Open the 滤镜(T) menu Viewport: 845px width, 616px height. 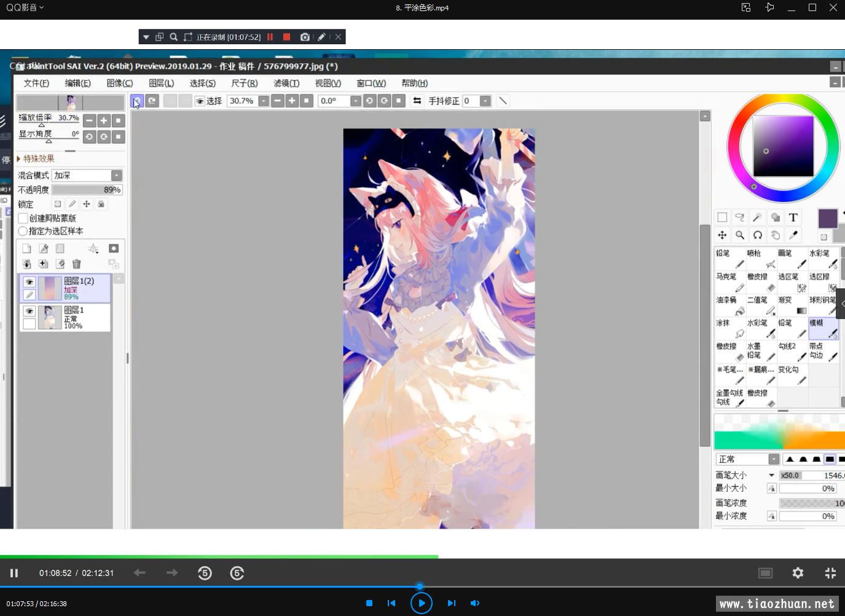286,83
